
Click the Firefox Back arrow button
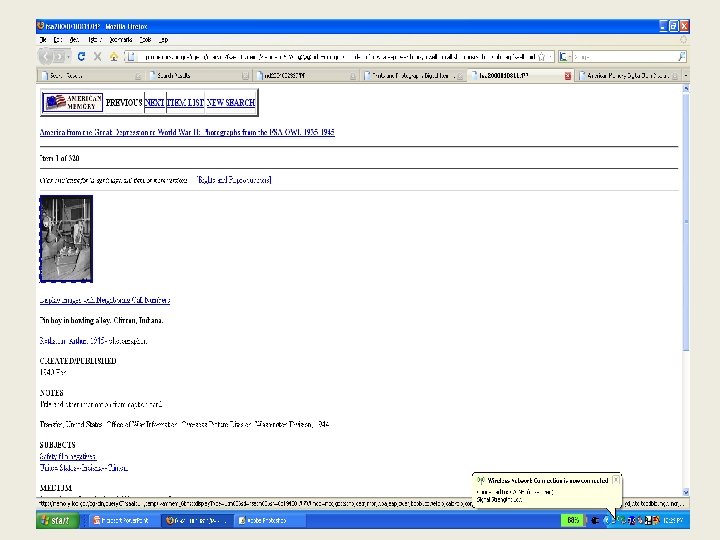tap(45, 56)
